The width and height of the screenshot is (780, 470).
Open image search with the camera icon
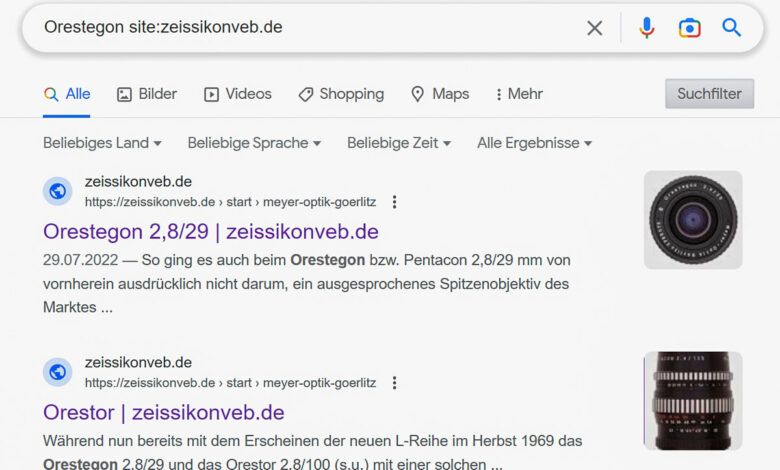point(689,28)
